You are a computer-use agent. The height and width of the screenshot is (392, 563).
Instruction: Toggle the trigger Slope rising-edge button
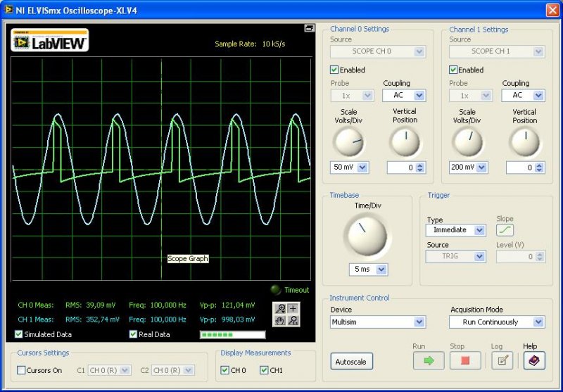point(505,230)
